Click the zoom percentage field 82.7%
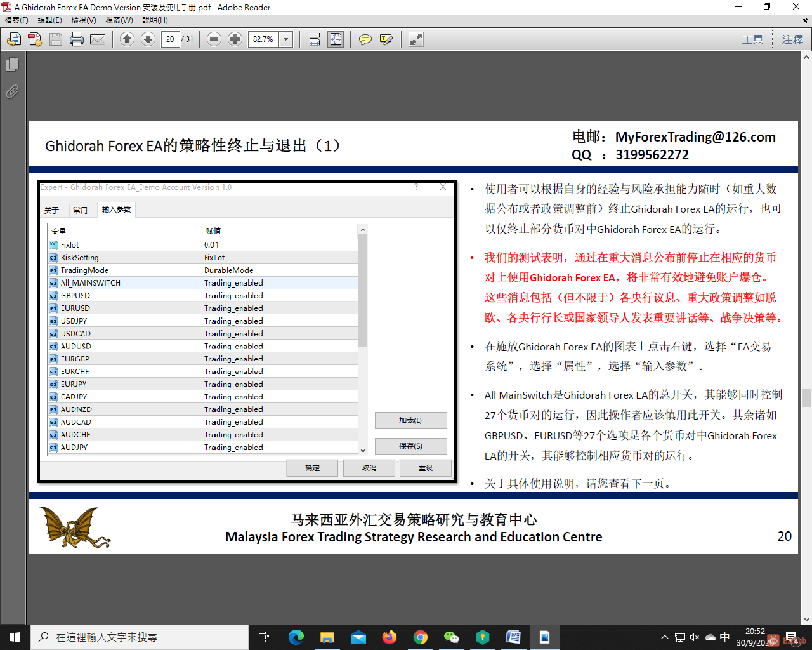This screenshot has width=812, height=650. [263, 39]
